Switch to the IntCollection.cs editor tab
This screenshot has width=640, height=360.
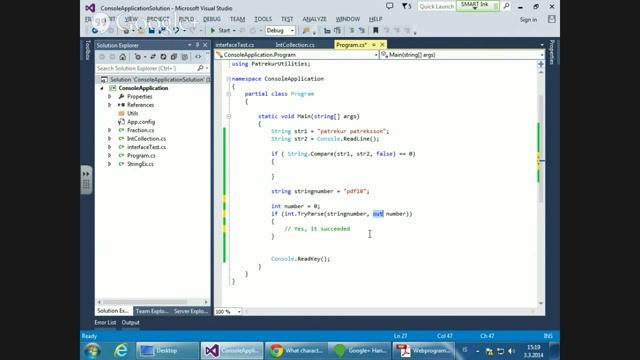point(295,45)
